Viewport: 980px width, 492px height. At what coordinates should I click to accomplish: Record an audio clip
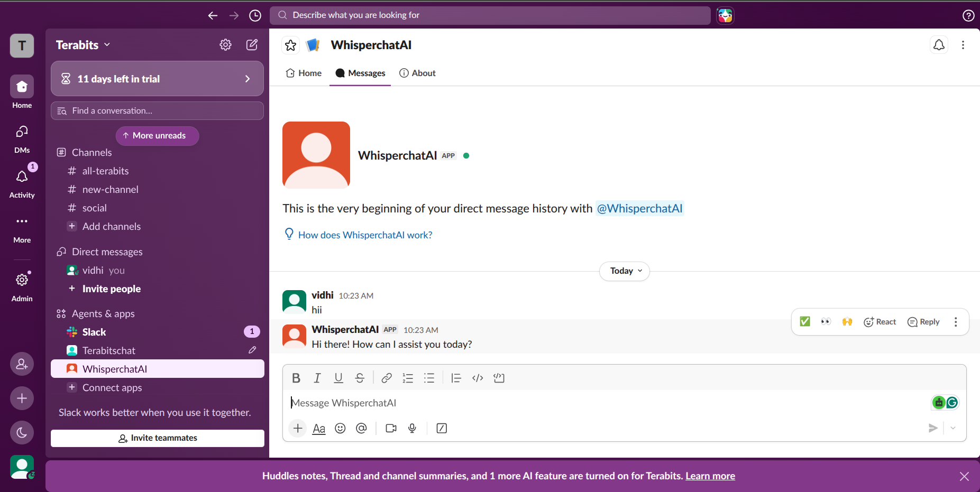click(x=412, y=428)
